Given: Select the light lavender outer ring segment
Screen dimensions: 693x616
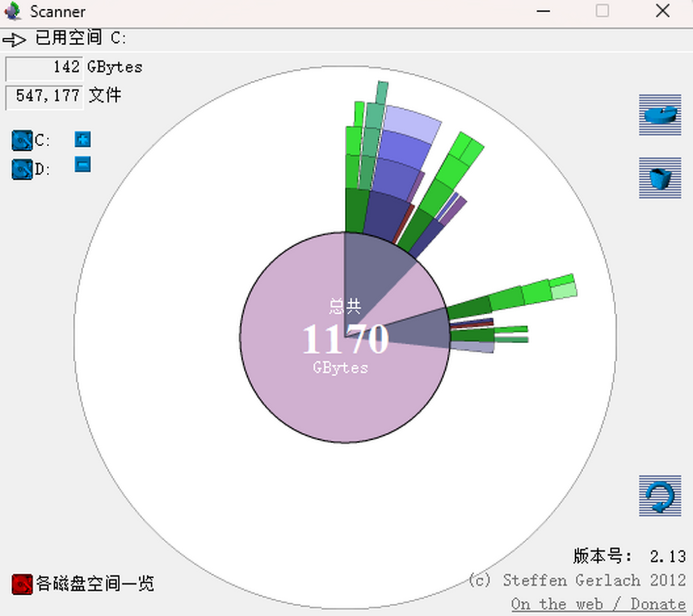Looking at the screenshot, I should (x=411, y=124).
